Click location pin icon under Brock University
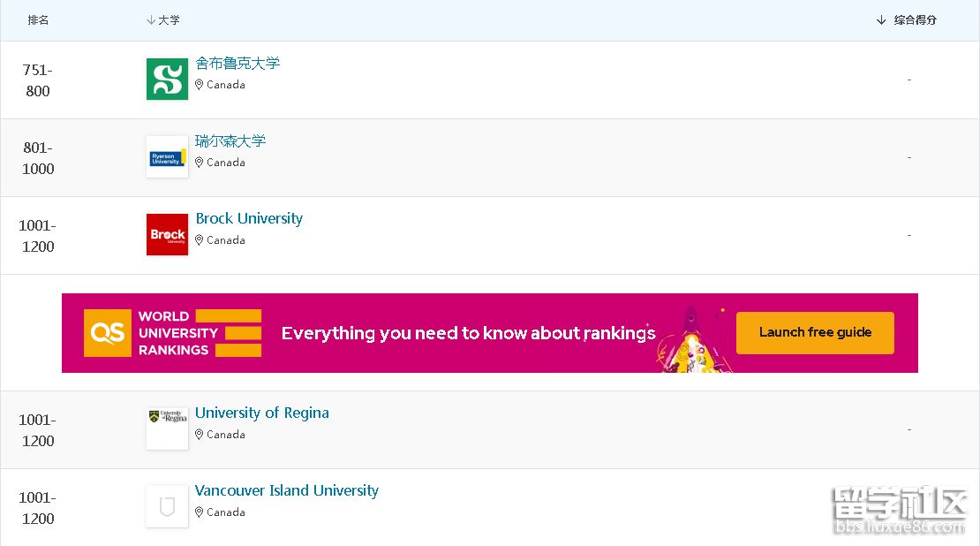This screenshot has height=546, width=980. 200,240
